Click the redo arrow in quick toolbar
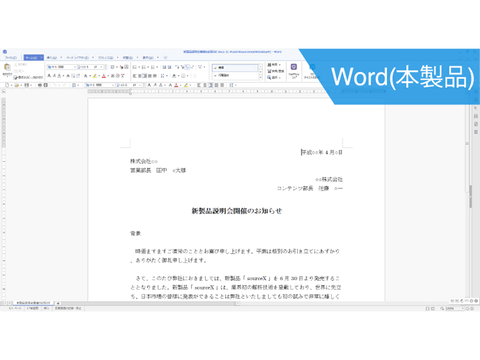Image resolution: width=480 pixels, height=360 pixels. click(64, 85)
